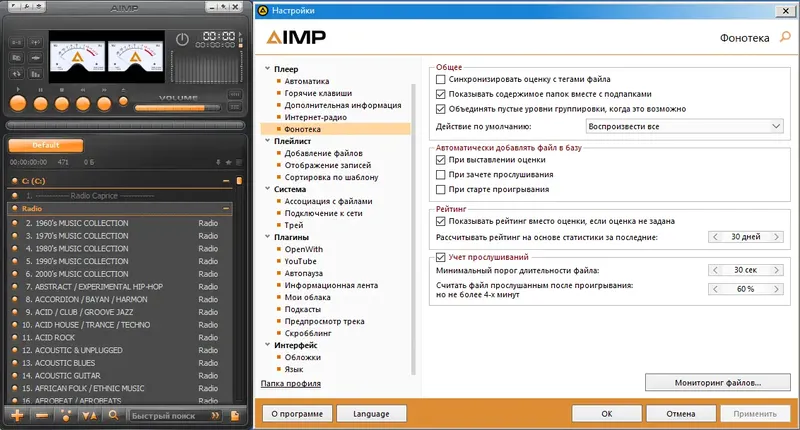Select Добавление файлов in settings tree
This screenshot has height=430, width=800.
[323, 153]
